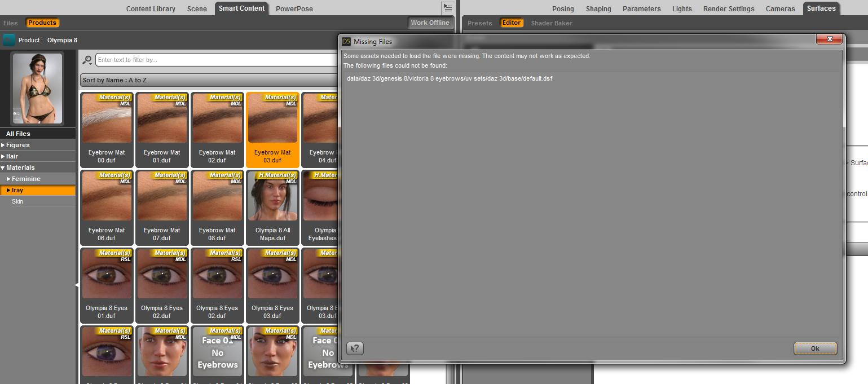Click the Olympia 8 product thumbnail
868x384 pixels.
click(37, 89)
